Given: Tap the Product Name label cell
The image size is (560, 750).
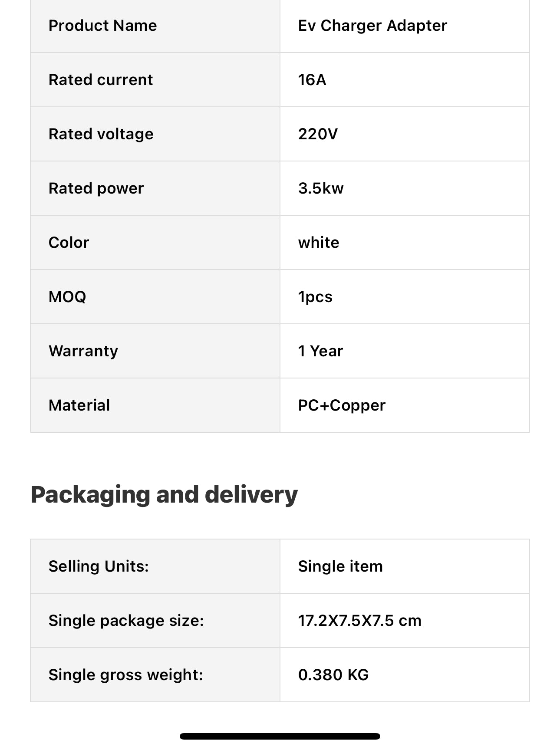Looking at the screenshot, I should 155,26.
